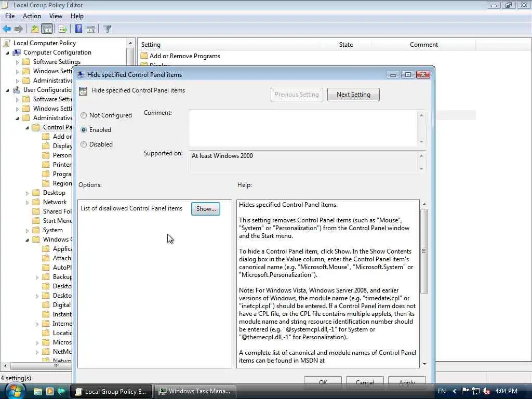Click inside the Comment text box
532x399 pixels.
pyautogui.click(x=303, y=128)
